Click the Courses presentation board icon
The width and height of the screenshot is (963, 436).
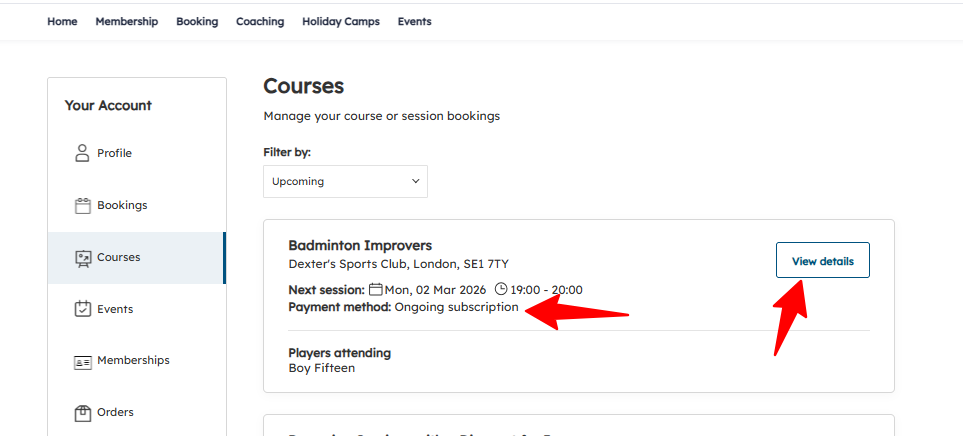[x=83, y=258]
